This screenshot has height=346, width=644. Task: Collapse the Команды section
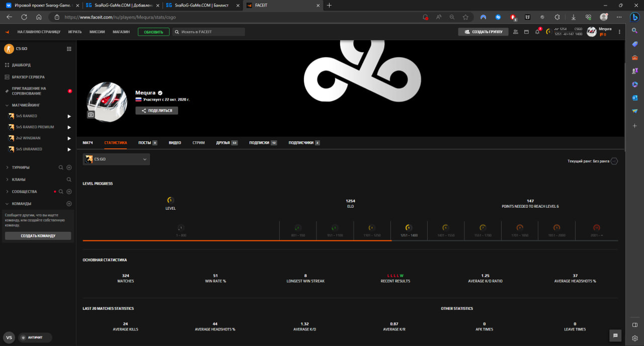click(7, 204)
